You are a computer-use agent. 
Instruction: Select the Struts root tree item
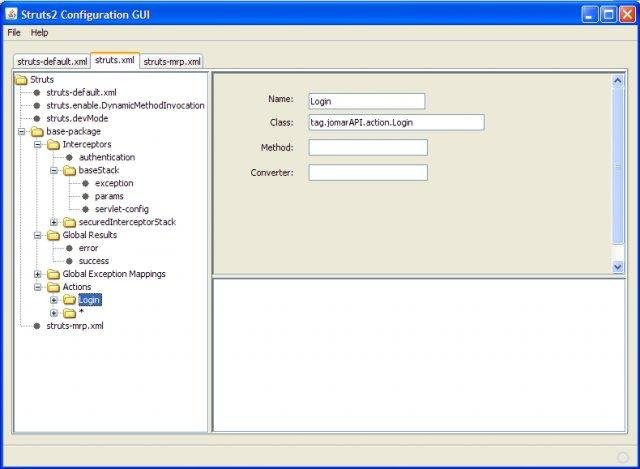click(42, 80)
